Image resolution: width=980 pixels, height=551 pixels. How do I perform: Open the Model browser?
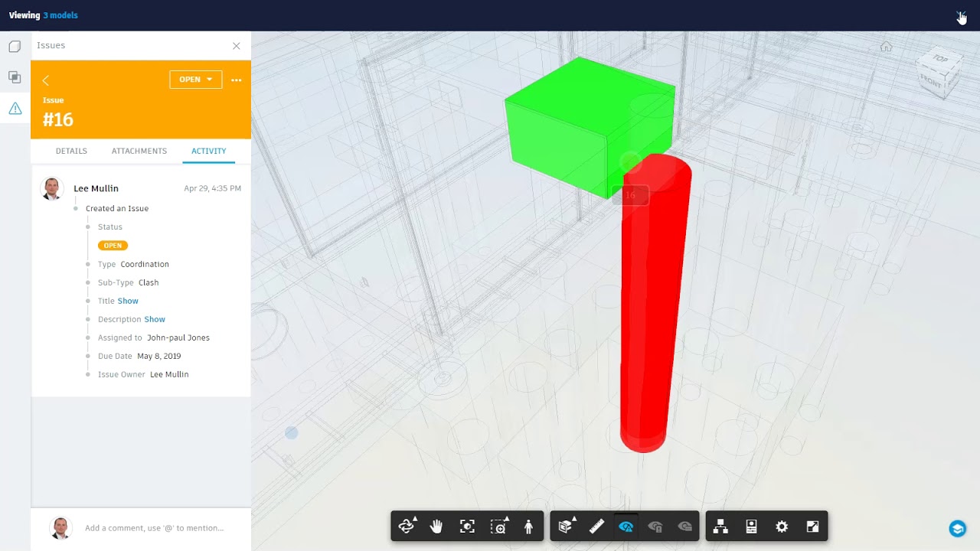click(x=720, y=527)
